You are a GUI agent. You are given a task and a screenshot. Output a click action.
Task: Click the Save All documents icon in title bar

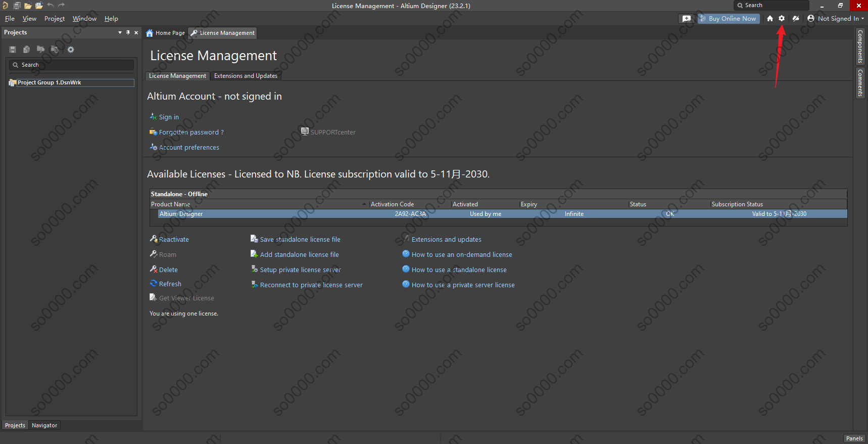click(17, 6)
